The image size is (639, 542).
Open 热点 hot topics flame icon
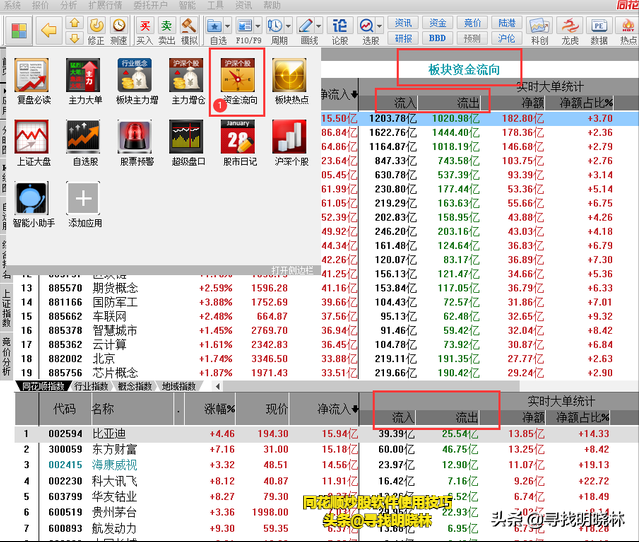628,31
